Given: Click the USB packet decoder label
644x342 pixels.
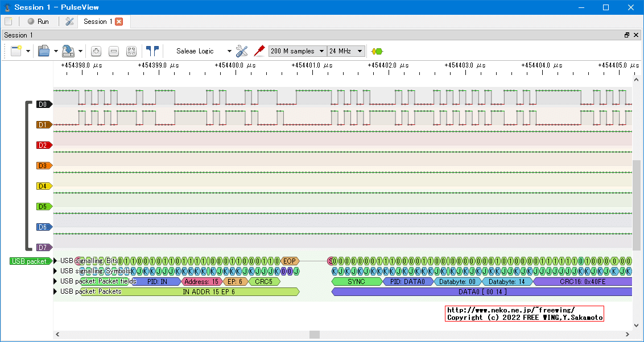Looking at the screenshot, I should tap(31, 261).
